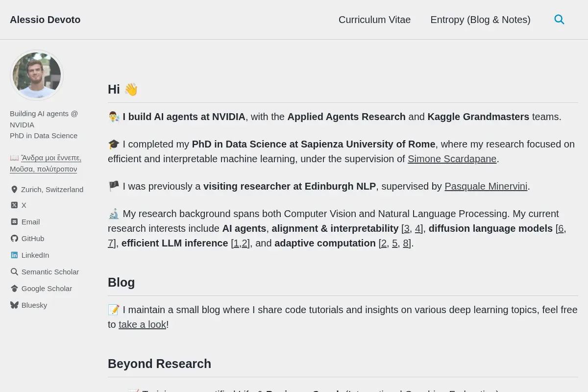The image size is (588, 392).
Task: Click the Email envelope icon
Action: pos(14,222)
